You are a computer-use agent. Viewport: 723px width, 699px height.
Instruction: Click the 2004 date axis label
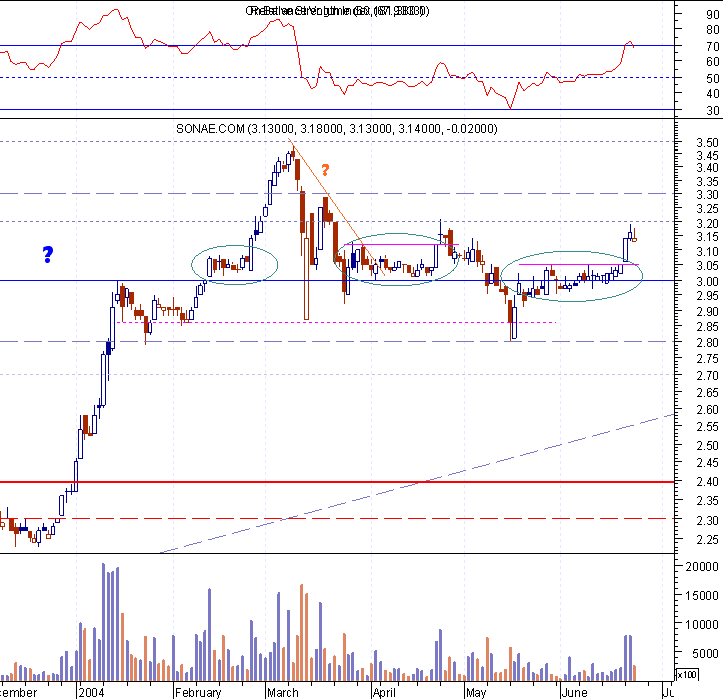91,693
